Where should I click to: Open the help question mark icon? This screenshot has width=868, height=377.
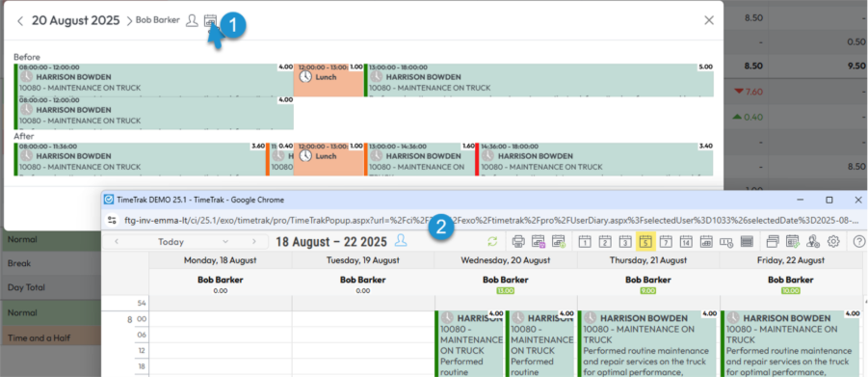coord(859,241)
